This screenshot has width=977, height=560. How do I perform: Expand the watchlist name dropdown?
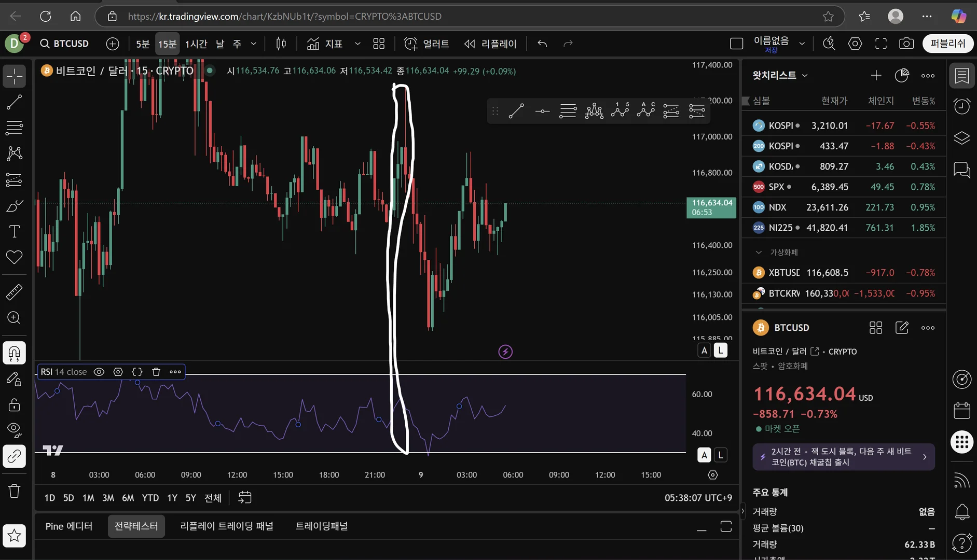pyautogui.click(x=805, y=75)
